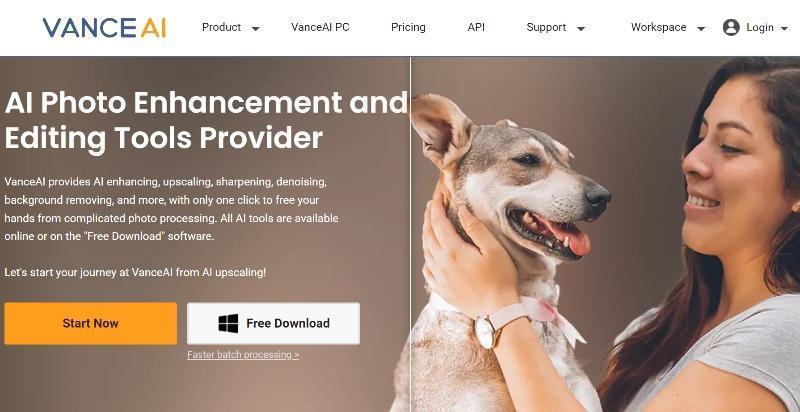Select the Support menu label
Screen dimensions: 800x412
[x=546, y=28]
